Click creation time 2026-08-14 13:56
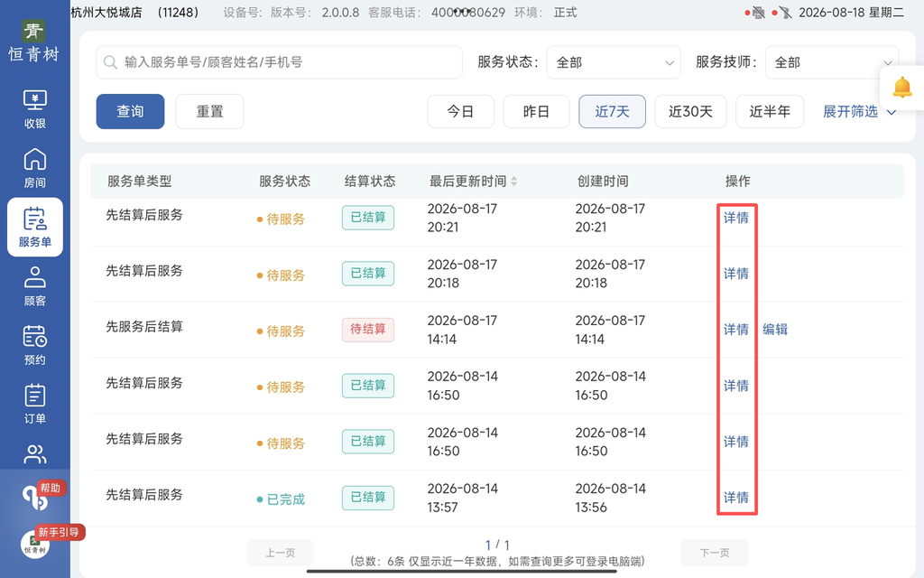The image size is (924, 578). pyautogui.click(x=611, y=498)
